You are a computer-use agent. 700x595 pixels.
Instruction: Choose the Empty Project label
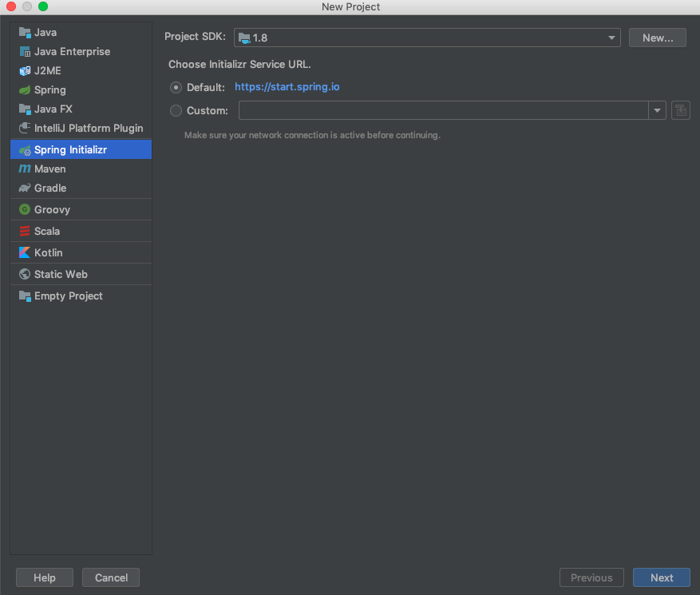[x=69, y=296]
